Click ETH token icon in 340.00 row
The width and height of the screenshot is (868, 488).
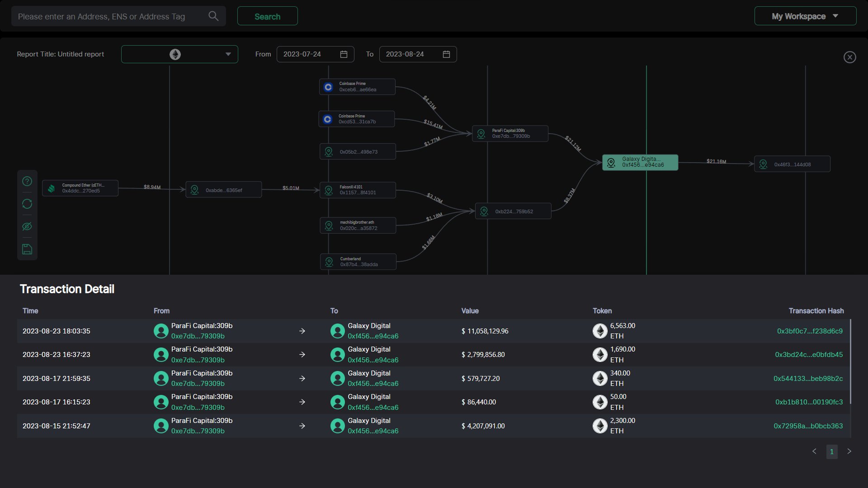click(600, 379)
